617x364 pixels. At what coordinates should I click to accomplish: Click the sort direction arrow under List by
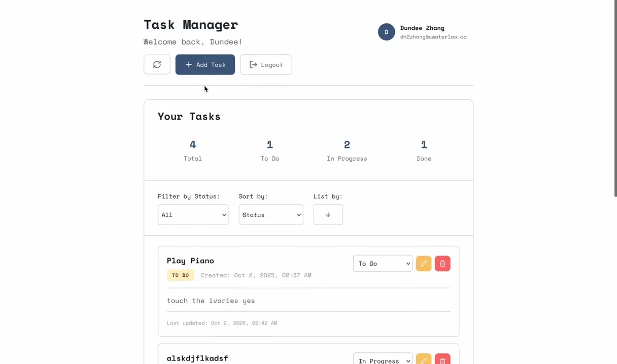click(328, 214)
